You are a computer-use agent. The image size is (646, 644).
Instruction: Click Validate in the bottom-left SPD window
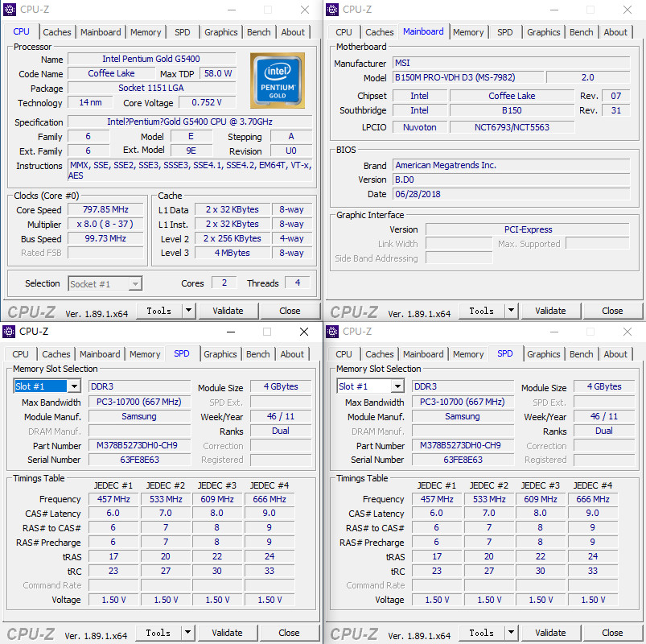(x=227, y=633)
